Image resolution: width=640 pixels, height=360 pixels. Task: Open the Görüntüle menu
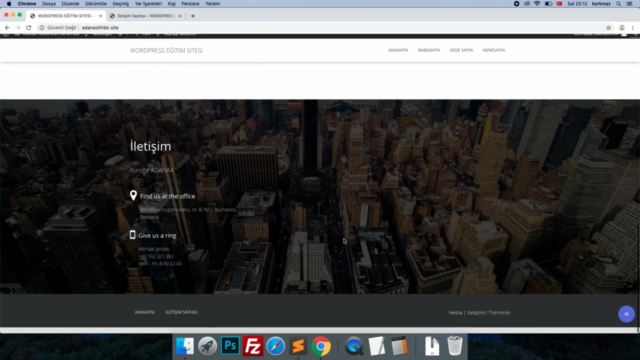coord(96,4)
